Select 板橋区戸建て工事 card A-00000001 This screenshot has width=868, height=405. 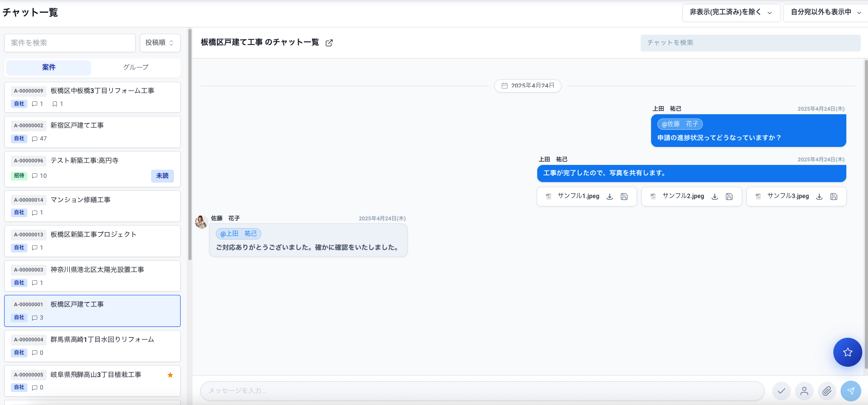92,311
